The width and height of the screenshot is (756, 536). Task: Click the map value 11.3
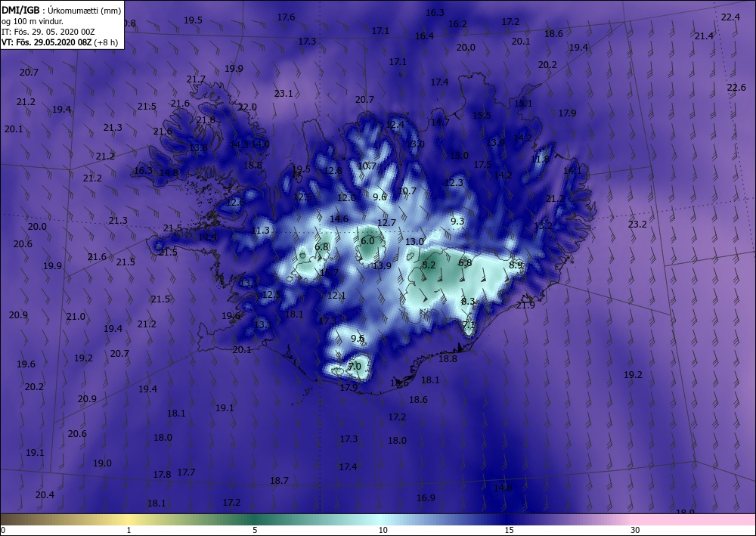[x=261, y=231]
